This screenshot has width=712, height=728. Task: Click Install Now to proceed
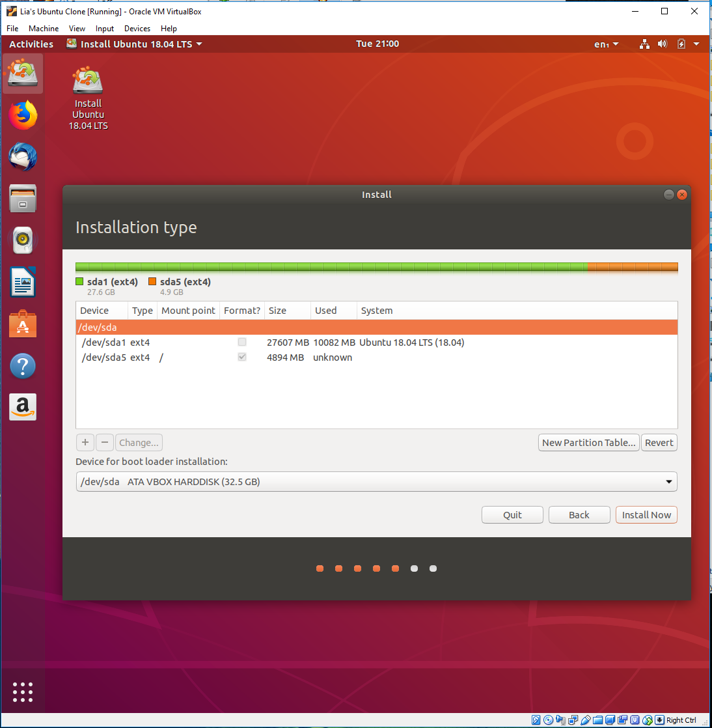tap(646, 514)
